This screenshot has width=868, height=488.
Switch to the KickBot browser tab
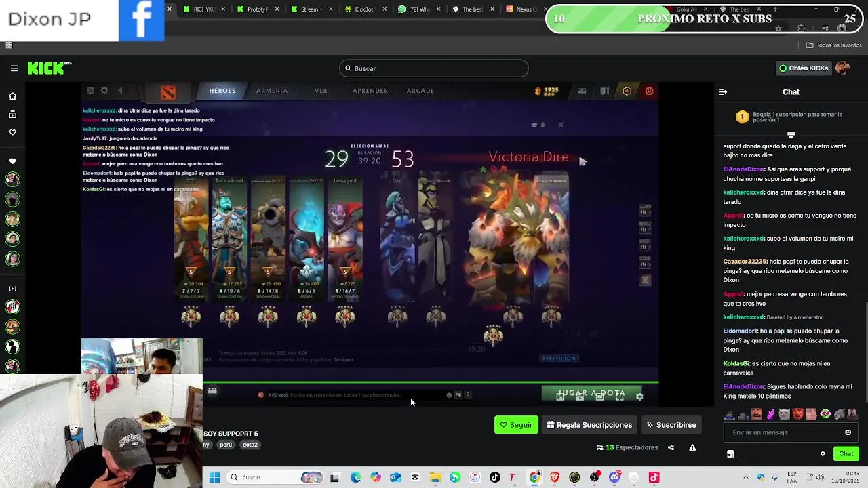coord(366,9)
